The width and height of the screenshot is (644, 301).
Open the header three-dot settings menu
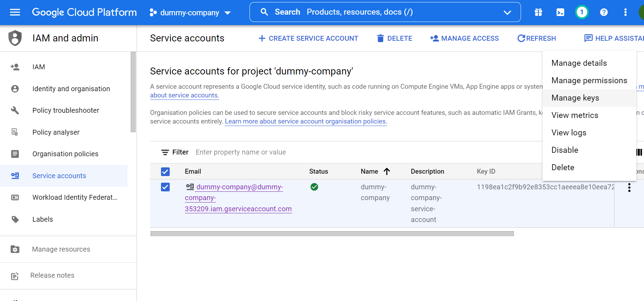(626, 13)
